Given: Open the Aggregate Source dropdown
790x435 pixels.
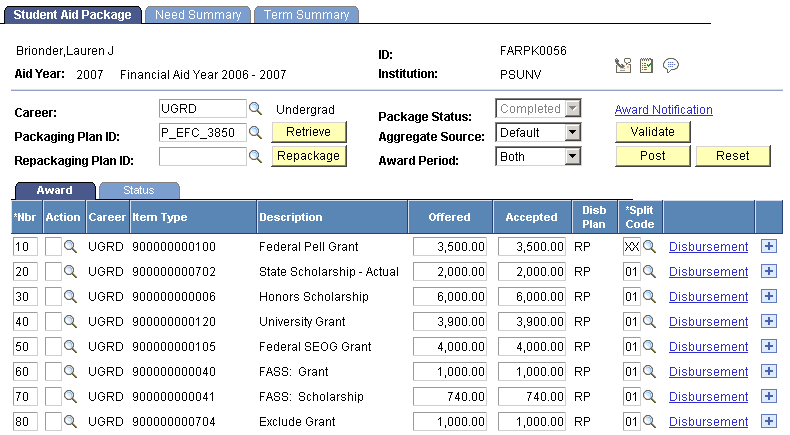Looking at the screenshot, I should click(x=538, y=133).
